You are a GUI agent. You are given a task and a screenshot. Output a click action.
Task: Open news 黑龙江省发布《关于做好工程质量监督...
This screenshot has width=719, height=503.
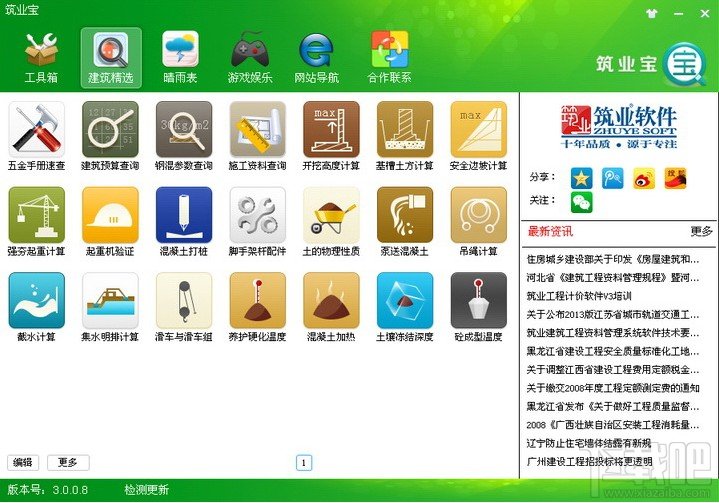(x=613, y=406)
